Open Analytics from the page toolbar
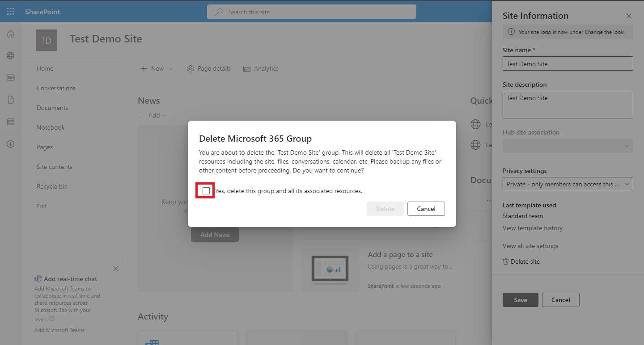Image resolution: width=644 pixels, height=345 pixels. (261, 68)
